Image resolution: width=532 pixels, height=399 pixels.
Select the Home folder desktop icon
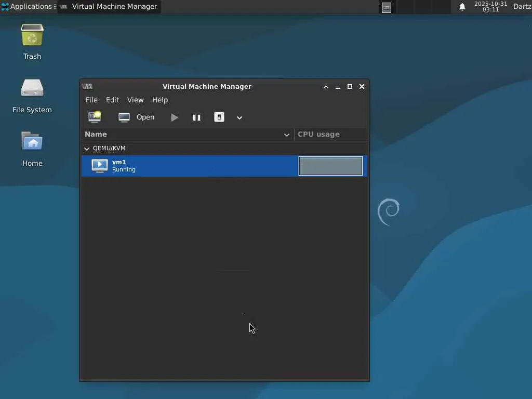[x=32, y=149]
